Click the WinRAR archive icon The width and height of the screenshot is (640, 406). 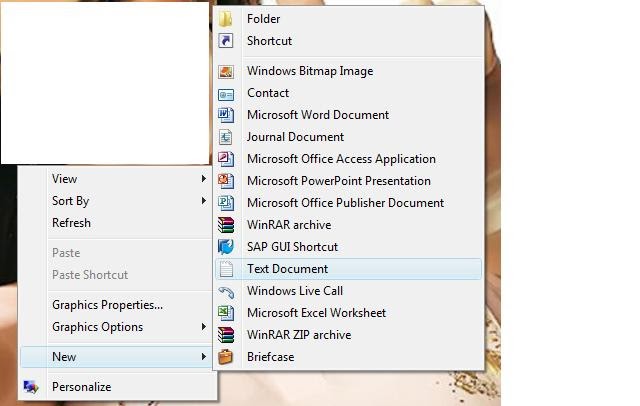226,225
